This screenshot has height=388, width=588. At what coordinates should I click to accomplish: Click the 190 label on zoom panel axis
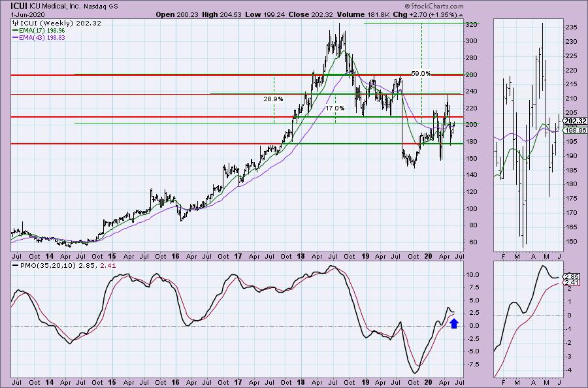pos(571,155)
